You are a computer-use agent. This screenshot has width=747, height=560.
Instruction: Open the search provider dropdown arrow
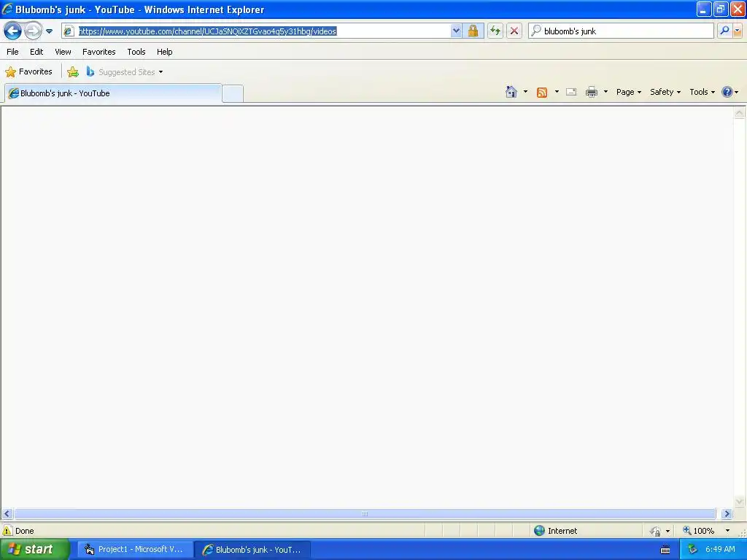pyautogui.click(x=737, y=31)
